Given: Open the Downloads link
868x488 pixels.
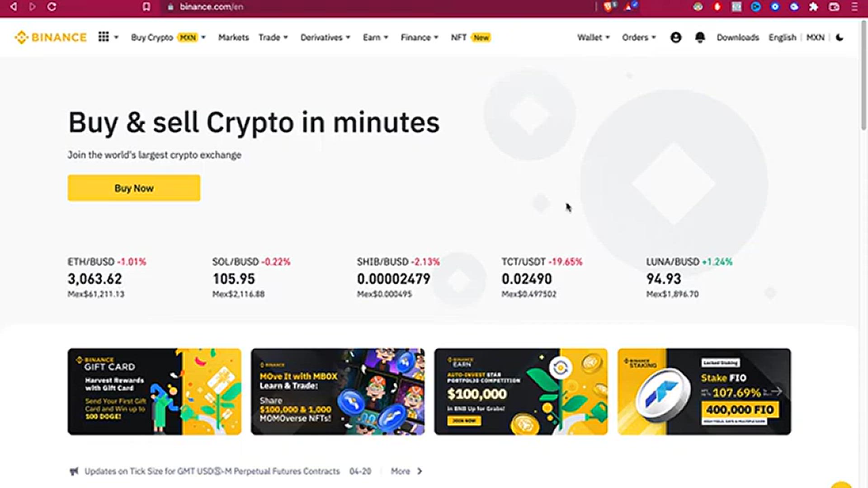Looking at the screenshot, I should click(737, 38).
